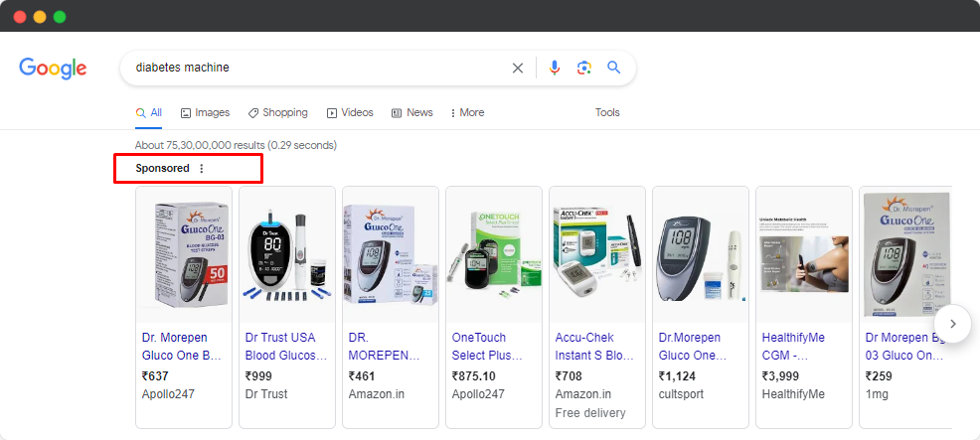Click the ₹259 Gluco One box image
The width and height of the screenshot is (980, 440).
coord(905,254)
